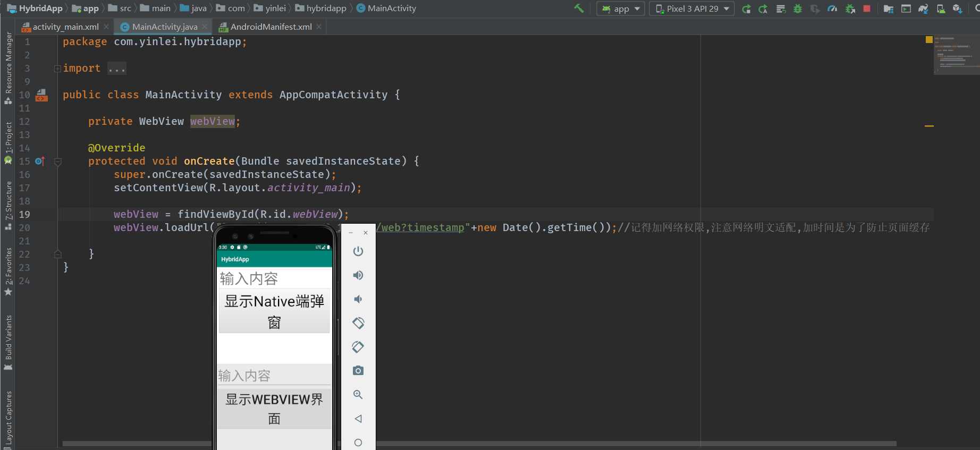Click the java folder breadcrumb
The height and width of the screenshot is (450, 980).
[193, 9]
